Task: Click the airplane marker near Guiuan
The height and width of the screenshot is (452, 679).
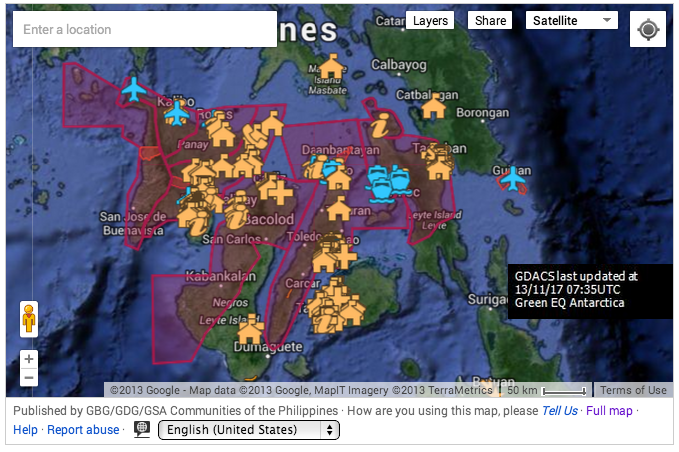Action: click(511, 179)
